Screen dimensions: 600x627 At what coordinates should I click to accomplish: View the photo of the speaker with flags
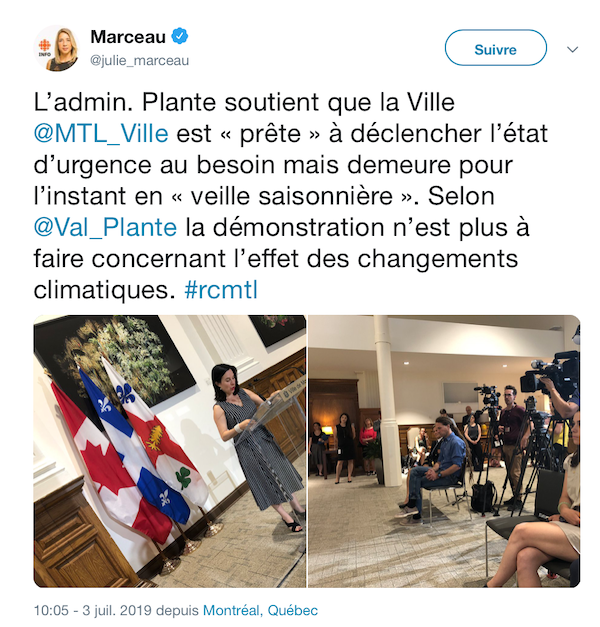(x=170, y=451)
